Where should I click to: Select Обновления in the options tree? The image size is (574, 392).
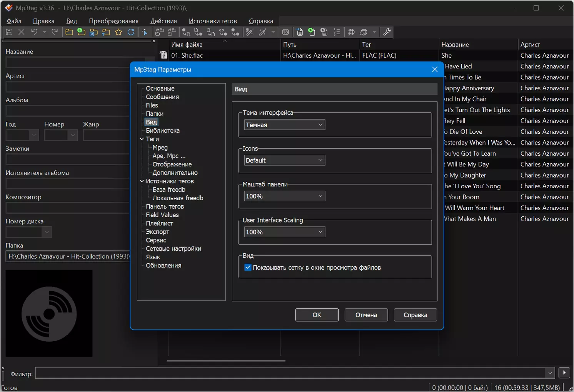pos(164,266)
